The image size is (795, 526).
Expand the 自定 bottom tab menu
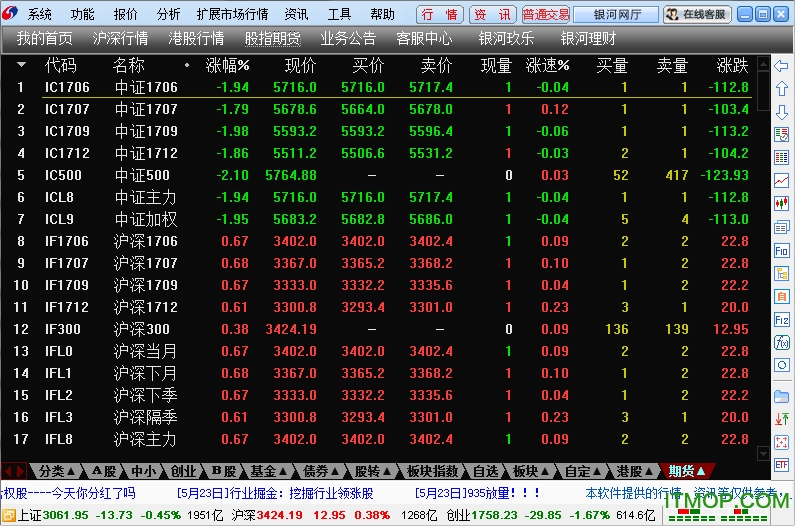(597, 471)
